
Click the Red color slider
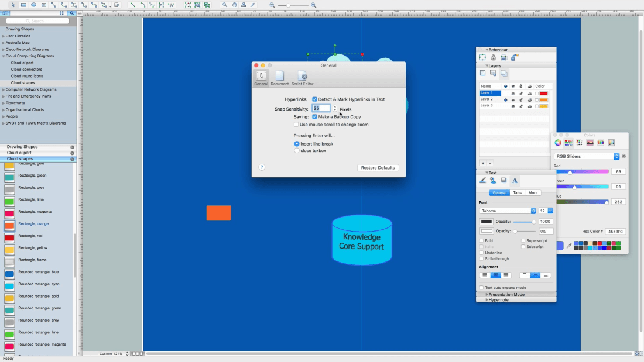point(581,172)
